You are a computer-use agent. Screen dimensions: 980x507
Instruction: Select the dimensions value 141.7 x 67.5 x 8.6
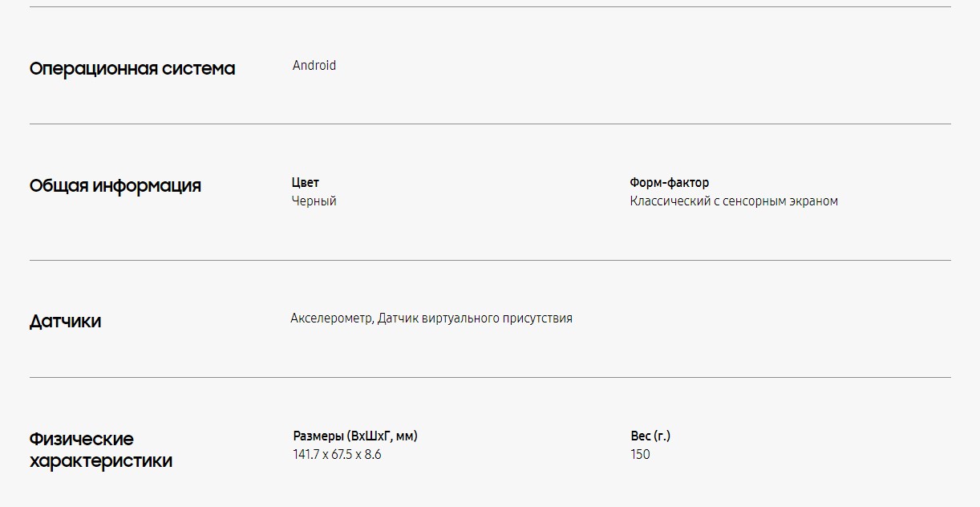337,455
